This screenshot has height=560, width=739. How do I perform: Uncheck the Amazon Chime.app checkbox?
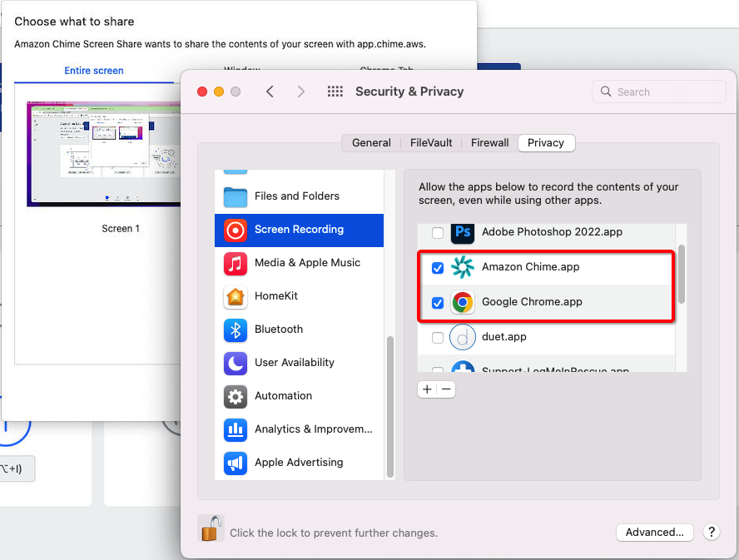tap(438, 268)
